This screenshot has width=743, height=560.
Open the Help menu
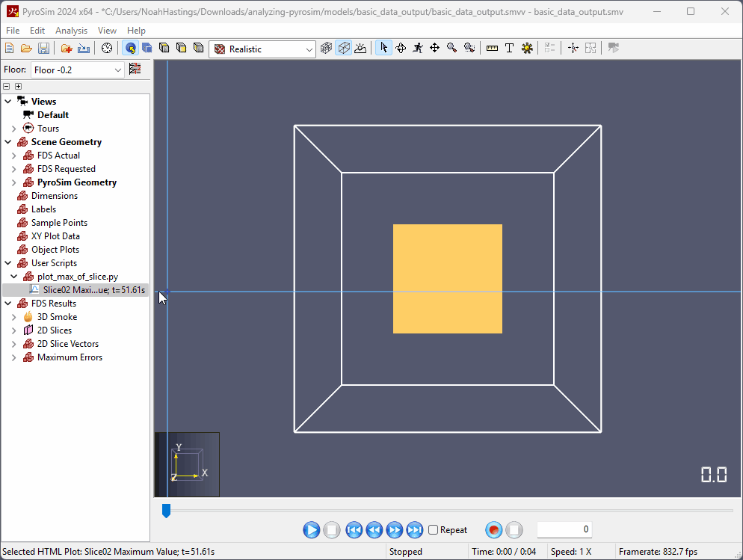pyautogui.click(x=137, y=31)
